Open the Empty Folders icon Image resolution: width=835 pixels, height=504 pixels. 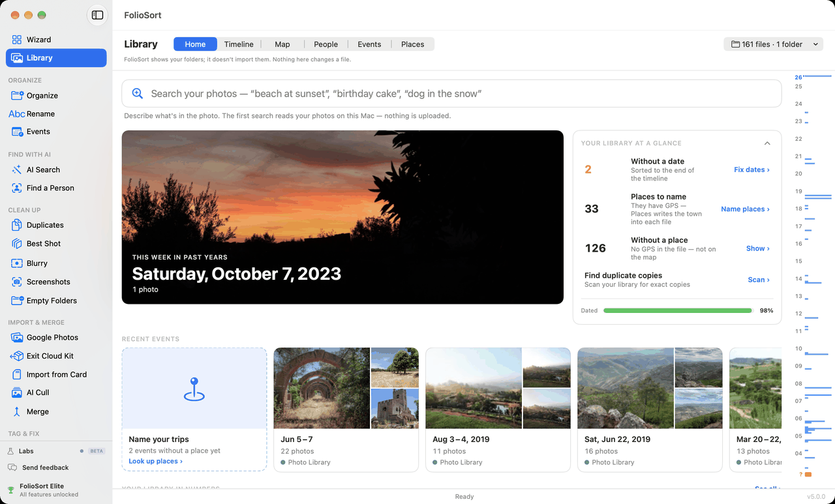(17, 301)
